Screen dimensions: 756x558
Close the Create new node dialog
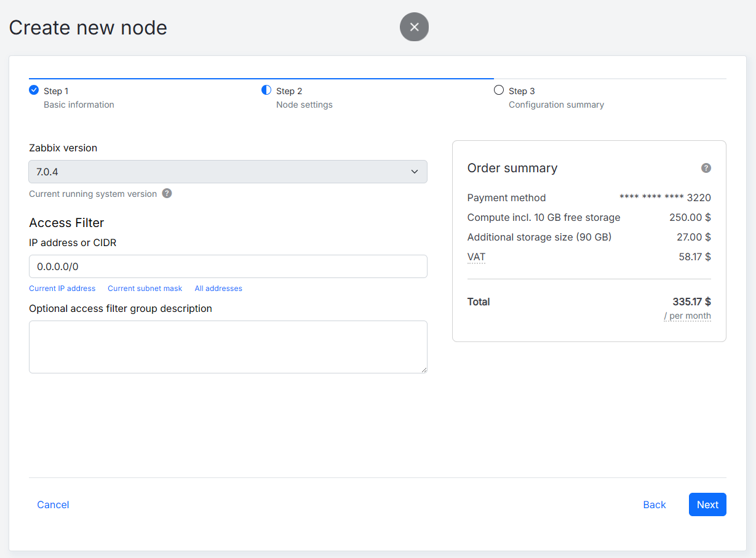click(414, 27)
